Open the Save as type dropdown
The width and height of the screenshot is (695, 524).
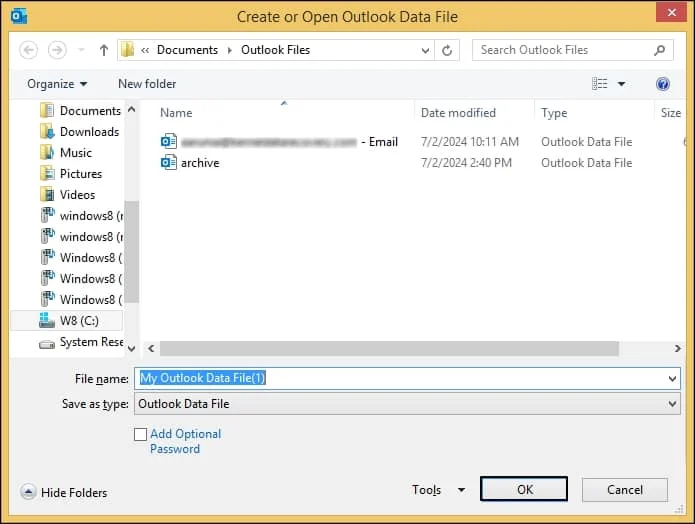point(407,404)
